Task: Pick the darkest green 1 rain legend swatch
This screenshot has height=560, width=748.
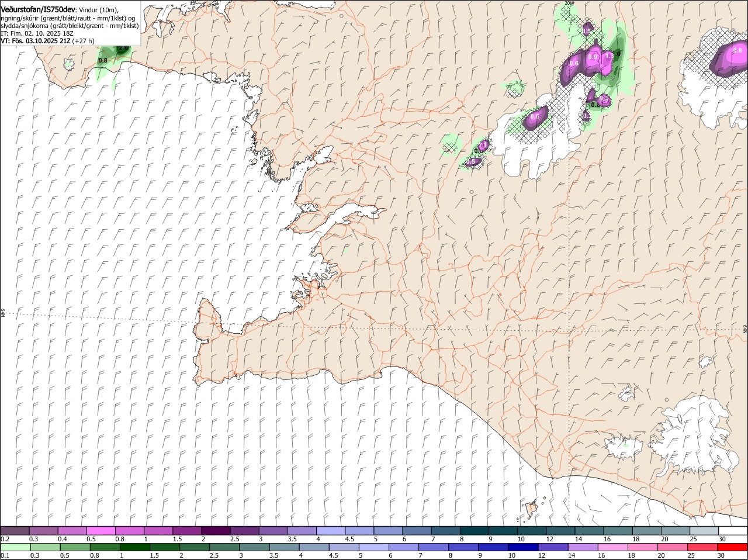Action: (x=134, y=548)
